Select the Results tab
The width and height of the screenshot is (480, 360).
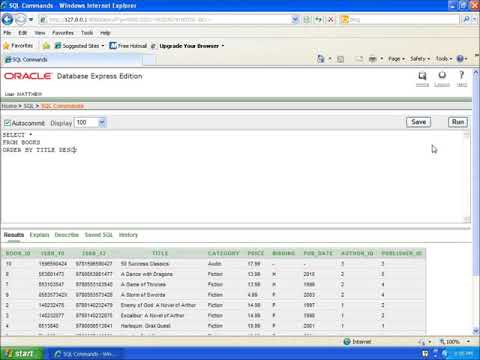(14, 235)
